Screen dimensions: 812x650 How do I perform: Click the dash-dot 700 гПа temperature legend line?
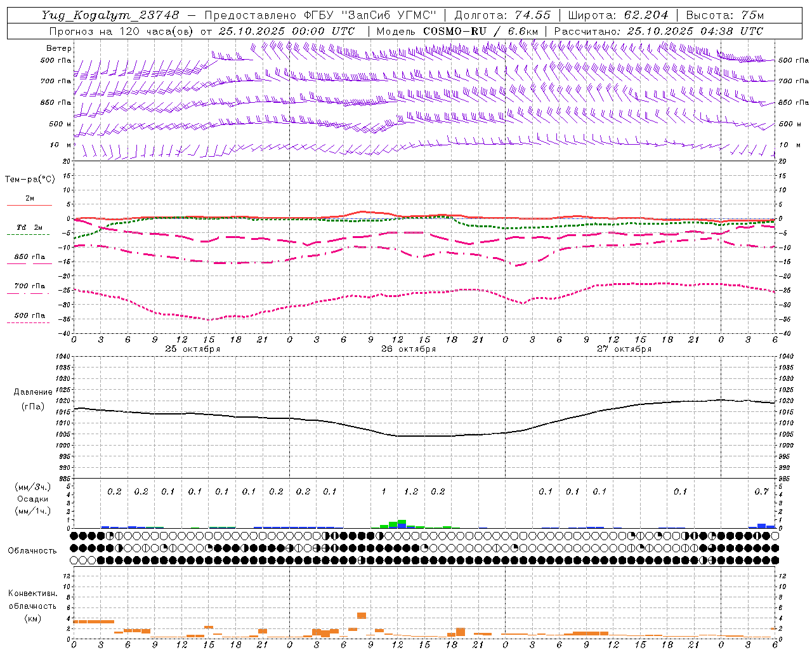point(28,293)
